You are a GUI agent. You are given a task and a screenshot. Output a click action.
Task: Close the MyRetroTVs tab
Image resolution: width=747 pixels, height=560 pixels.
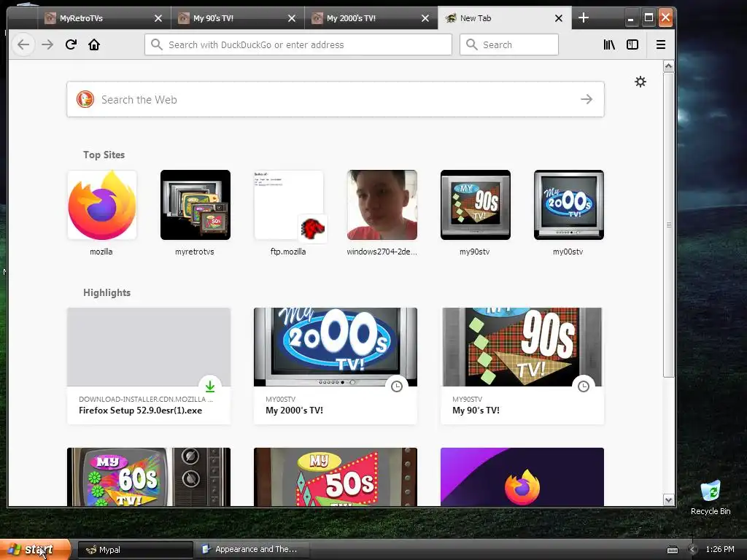(158, 18)
